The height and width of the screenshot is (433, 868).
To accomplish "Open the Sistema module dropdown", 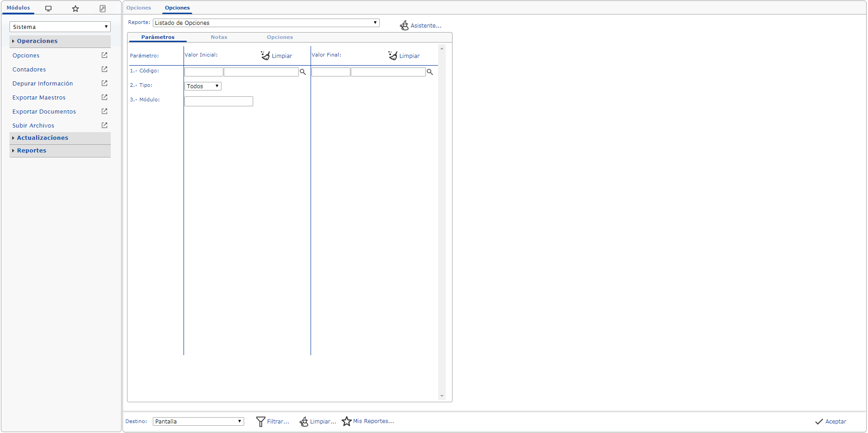I will pos(60,27).
